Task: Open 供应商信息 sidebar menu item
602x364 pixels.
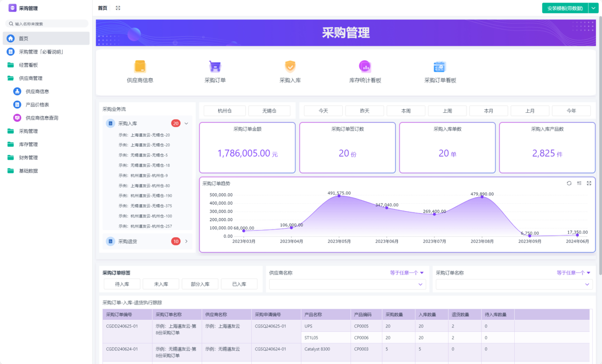Action: pos(47,91)
